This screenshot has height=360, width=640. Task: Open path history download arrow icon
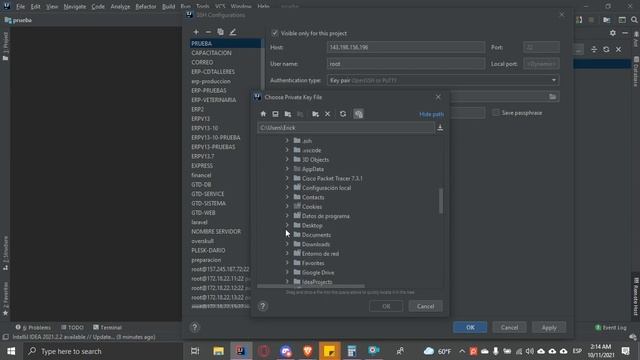point(440,128)
